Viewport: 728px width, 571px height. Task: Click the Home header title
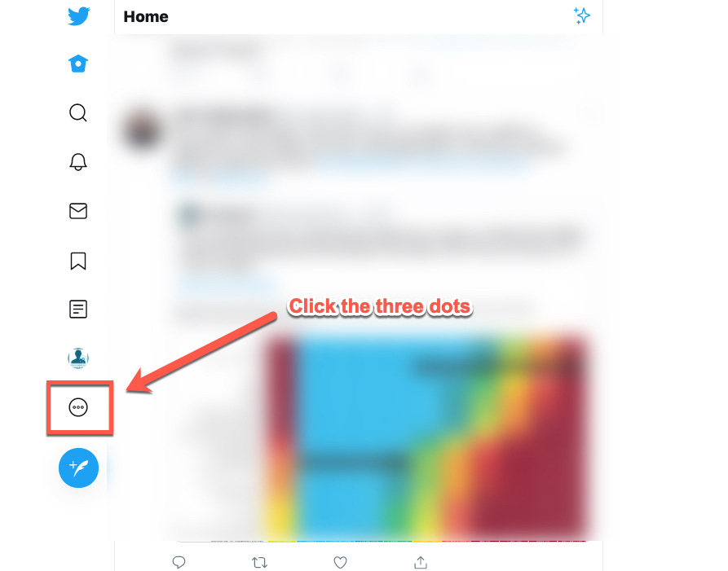(x=146, y=17)
